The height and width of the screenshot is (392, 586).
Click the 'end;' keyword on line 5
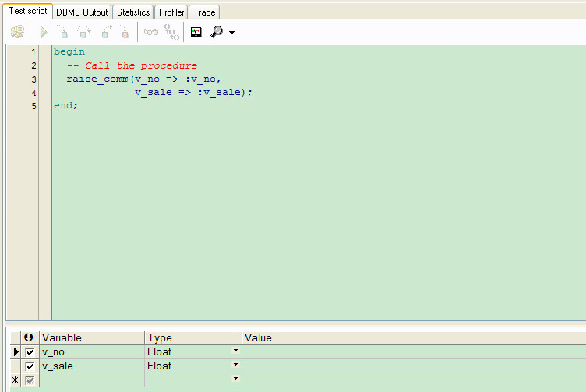click(x=65, y=106)
